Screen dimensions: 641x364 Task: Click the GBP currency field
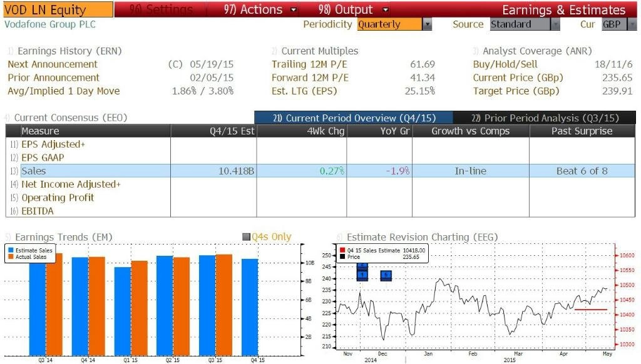tap(614, 24)
